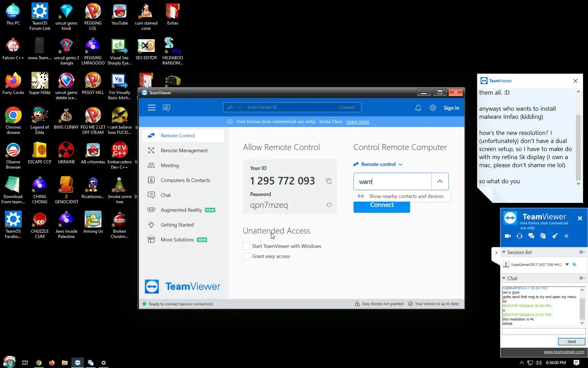Select the whiteboard brush icon in session panel

click(x=555, y=236)
